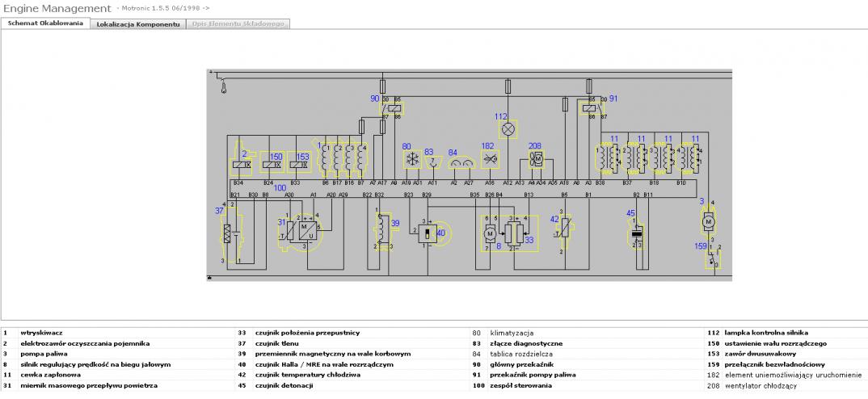The width and height of the screenshot is (868, 399).
Task: Select legend entry 'pompa paliwa'
Action: click(x=44, y=355)
